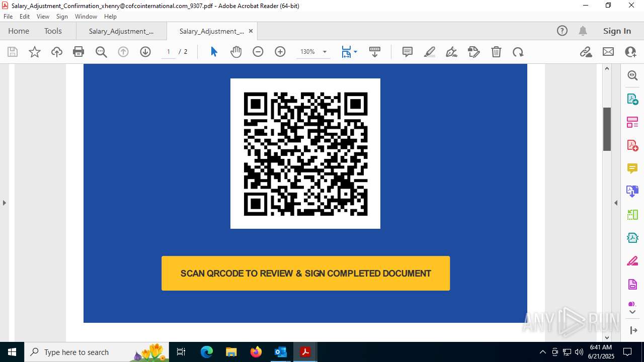Zoom out with the minus button
Viewport: 644px width, 362px height.
258,52
